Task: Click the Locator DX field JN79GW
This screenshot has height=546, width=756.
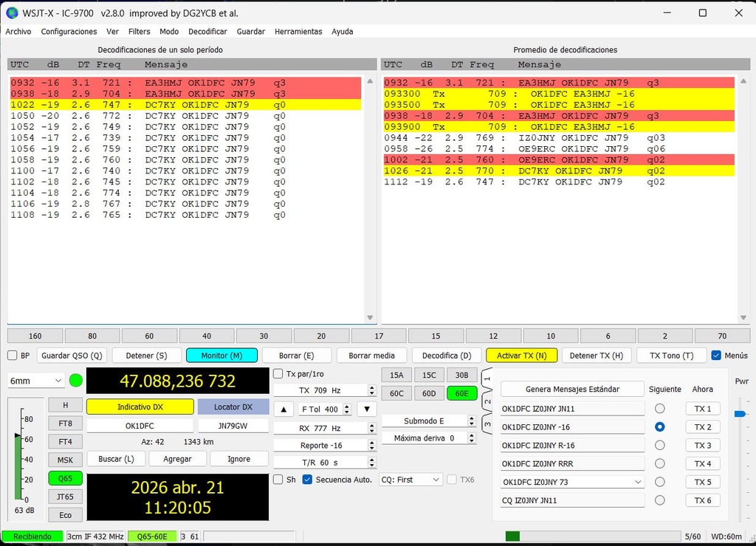Action: click(233, 426)
